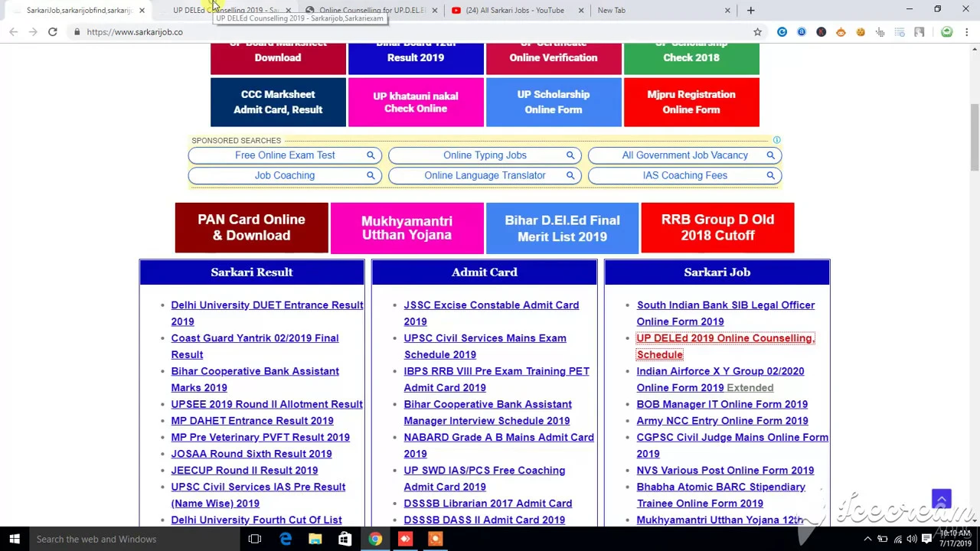Image resolution: width=980 pixels, height=551 pixels.
Task: Open the green profile extension icon
Action: pos(947,32)
